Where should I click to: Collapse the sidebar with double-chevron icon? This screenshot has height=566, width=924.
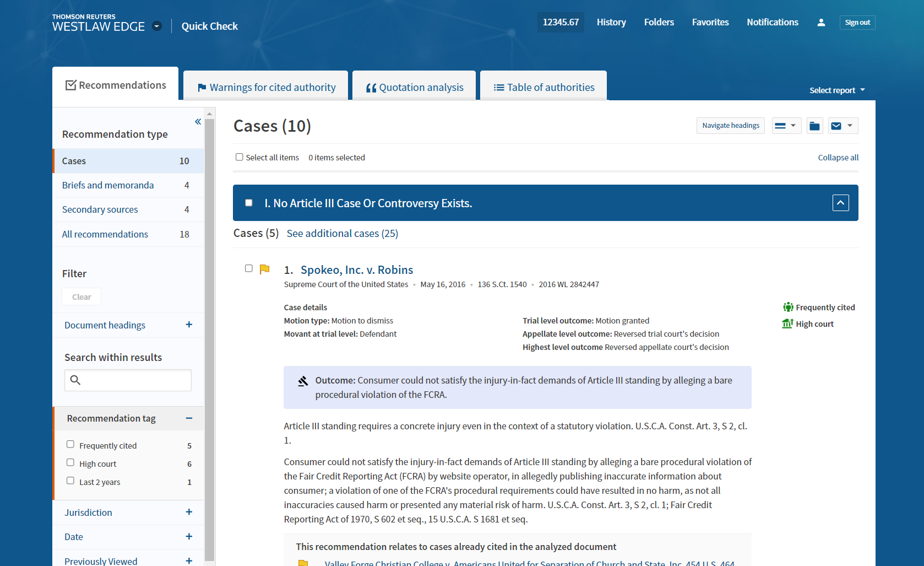[198, 122]
